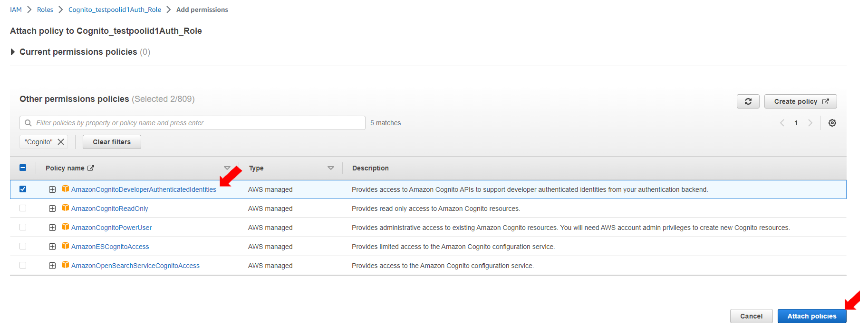This screenshot has width=868, height=328.
Task: Open AmazonOpenSearchServiceCognitoAccess policy link
Action: [x=135, y=266]
